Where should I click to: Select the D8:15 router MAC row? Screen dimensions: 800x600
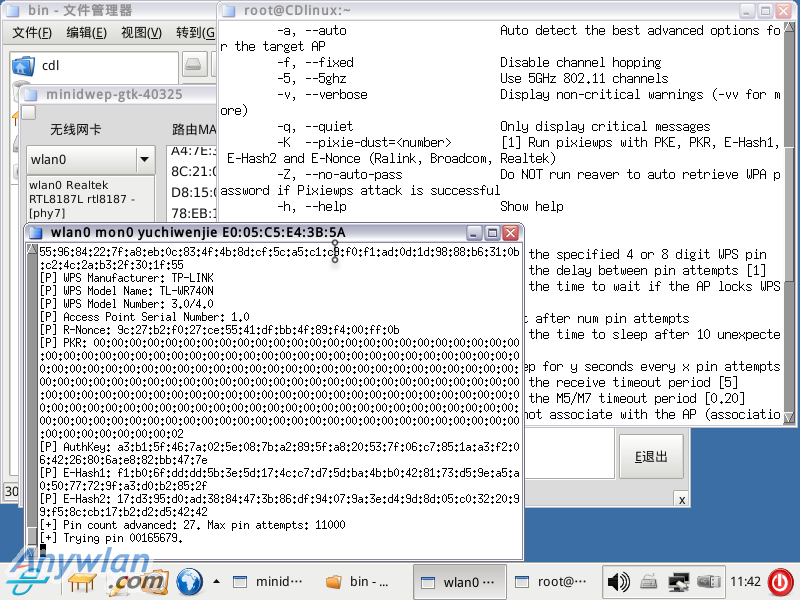coord(194,192)
